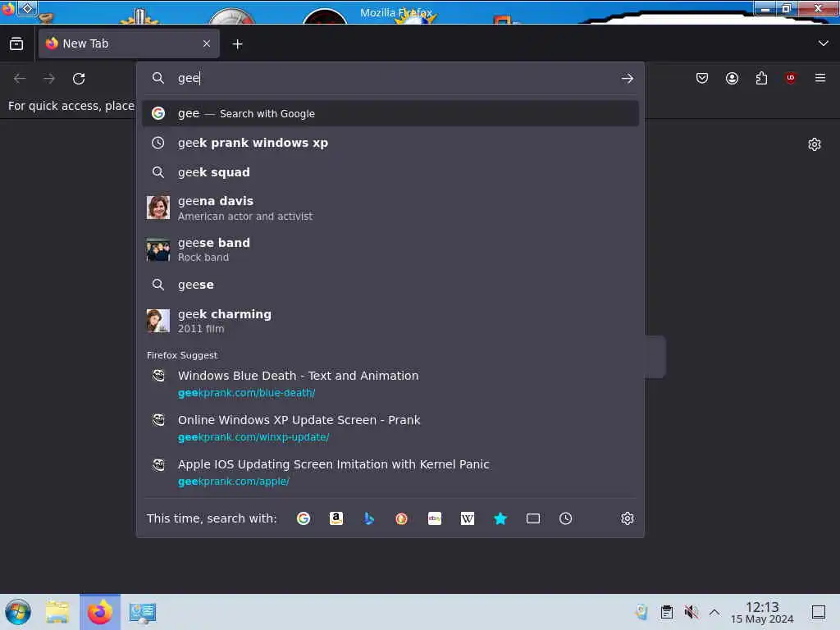Open Firefox View tab list icon
840x630 pixels.
(x=16, y=43)
